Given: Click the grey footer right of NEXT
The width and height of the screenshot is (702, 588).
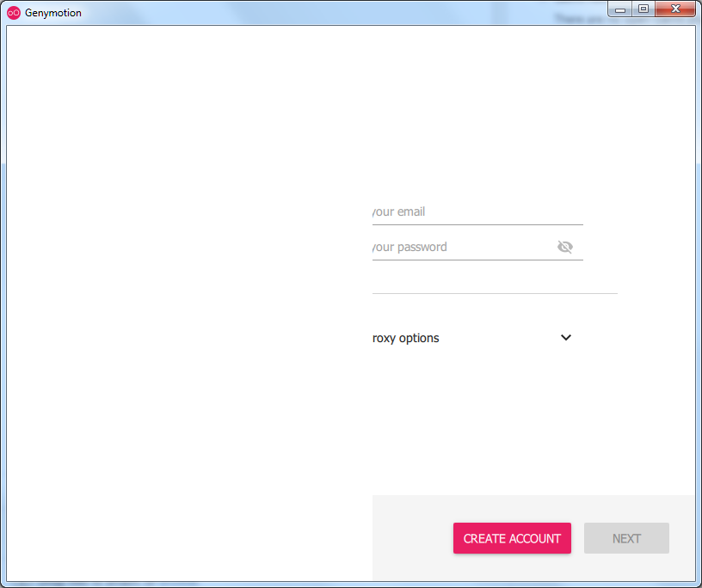Looking at the screenshot, I should (x=682, y=538).
